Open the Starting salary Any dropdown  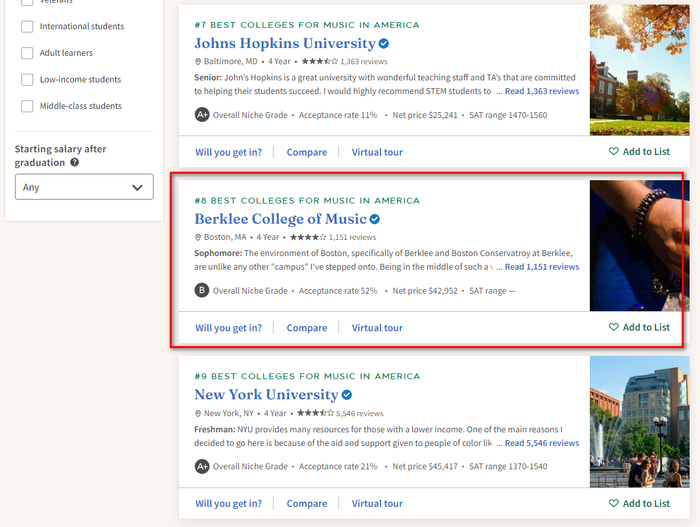pos(84,187)
